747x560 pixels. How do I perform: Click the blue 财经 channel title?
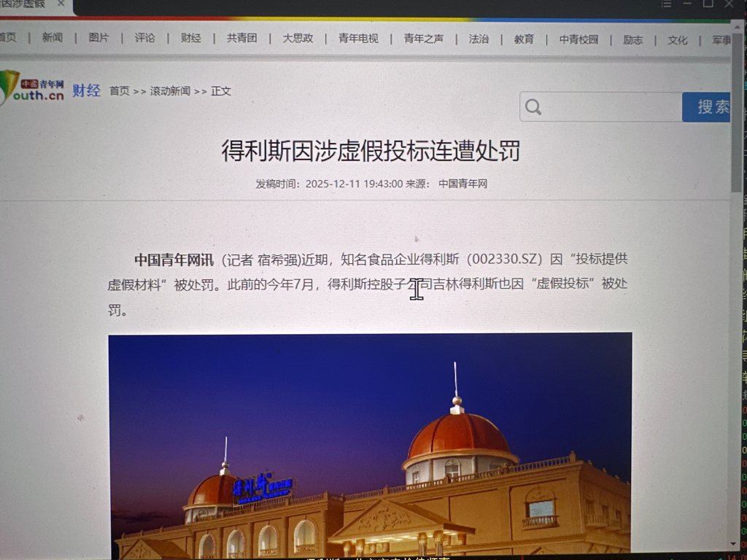point(86,90)
